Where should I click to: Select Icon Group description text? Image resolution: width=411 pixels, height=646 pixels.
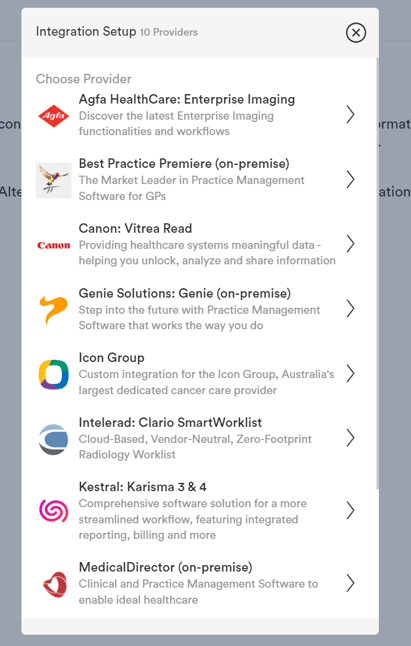206,382
